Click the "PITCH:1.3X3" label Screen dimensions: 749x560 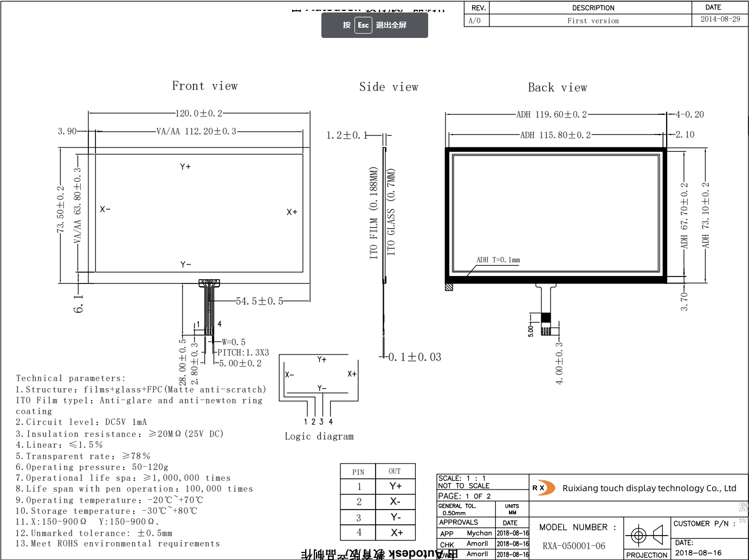pos(243,352)
